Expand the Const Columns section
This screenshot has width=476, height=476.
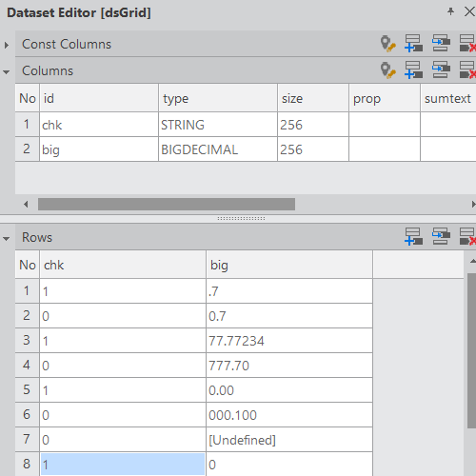click(x=7, y=45)
